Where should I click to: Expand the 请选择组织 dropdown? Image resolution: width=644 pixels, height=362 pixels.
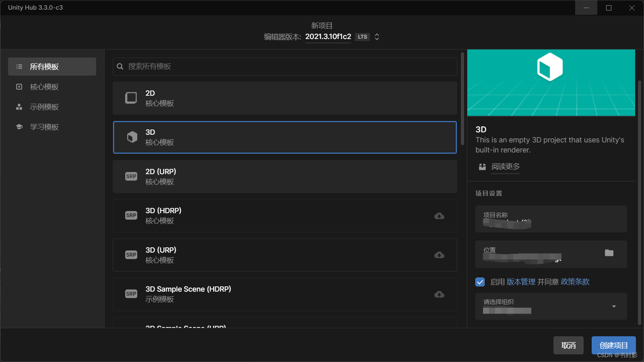point(551,306)
